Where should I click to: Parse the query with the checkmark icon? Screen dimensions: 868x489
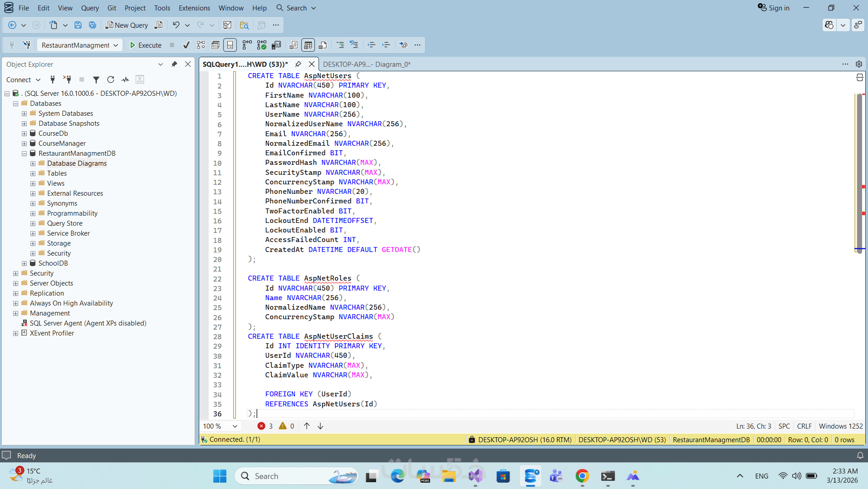[x=186, y=45]
